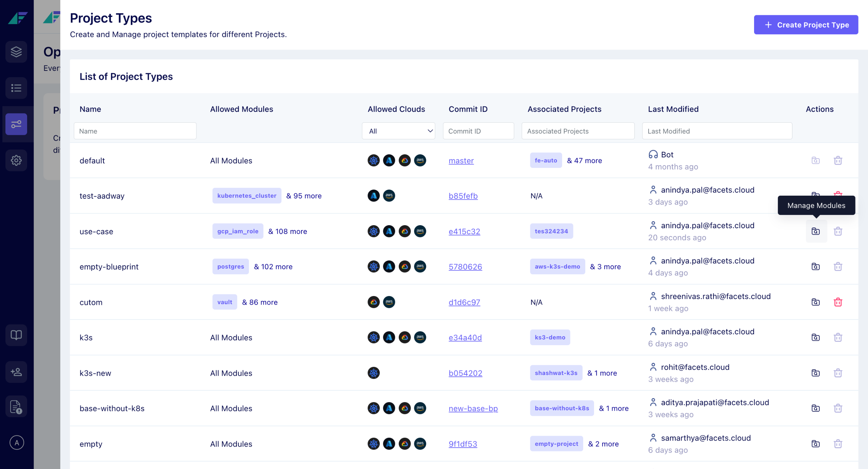
Task: Open the settings gear in sidebar
Action: pyautogui.click(x=16, y=160)
